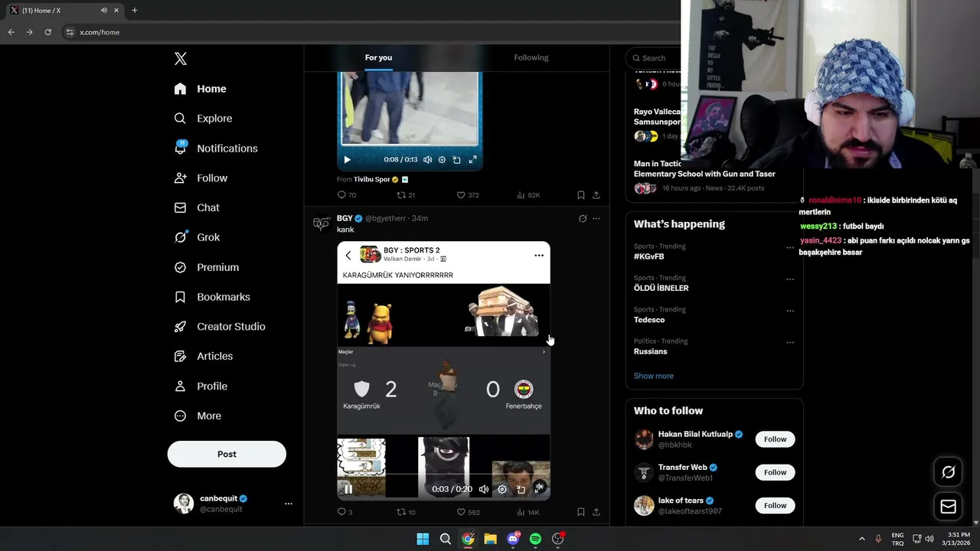Repost the post with 21 reposts
This screenshot has width=980, height=551.
[x=406, y=195]
